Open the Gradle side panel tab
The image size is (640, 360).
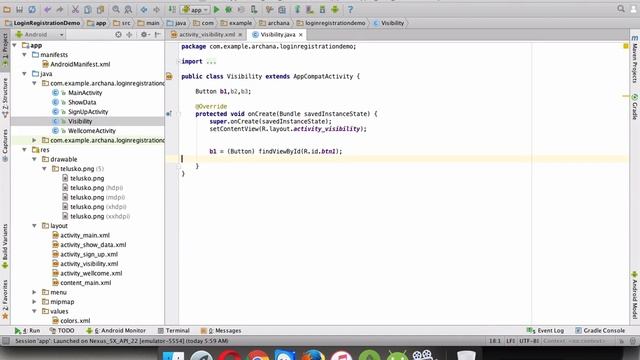(635, 107)
